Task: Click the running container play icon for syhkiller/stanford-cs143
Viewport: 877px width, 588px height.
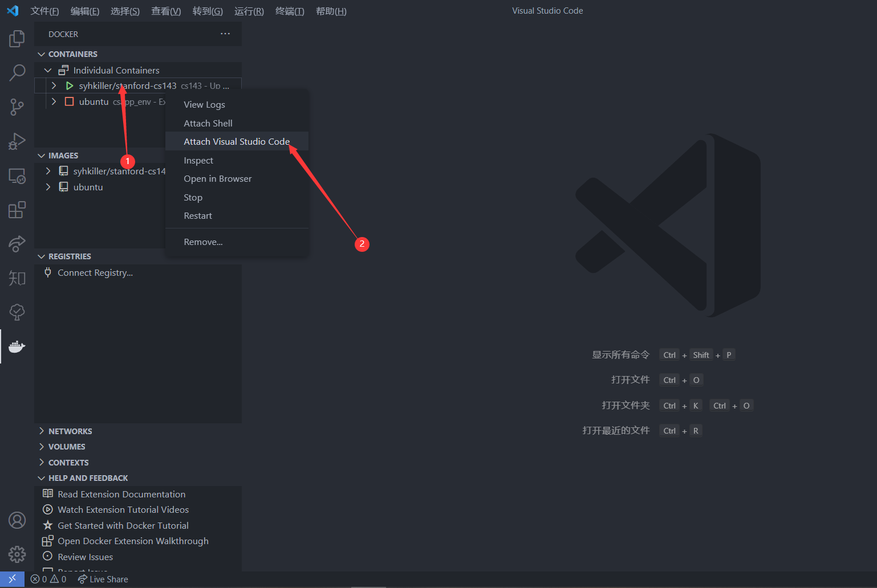Action: click(70, 86)
